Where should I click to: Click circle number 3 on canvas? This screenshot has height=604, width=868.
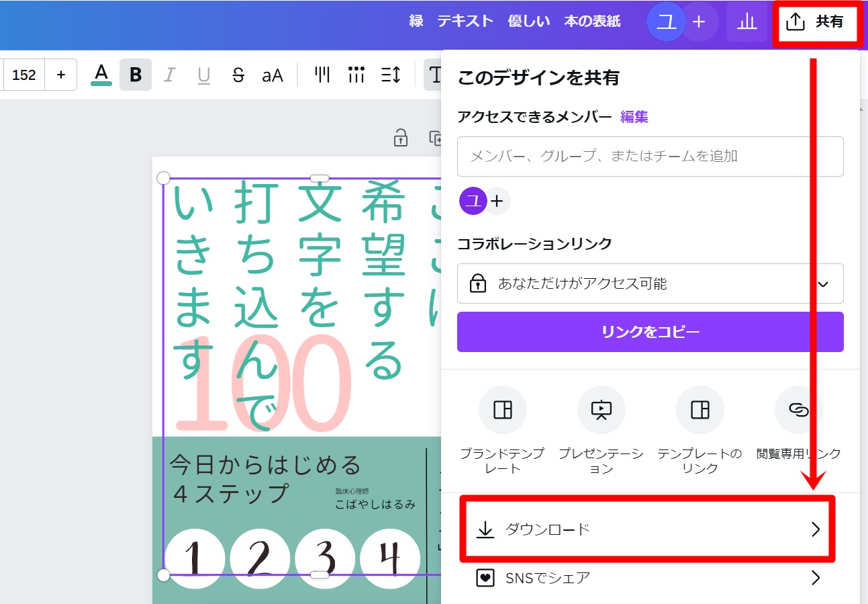click(325, 559)
